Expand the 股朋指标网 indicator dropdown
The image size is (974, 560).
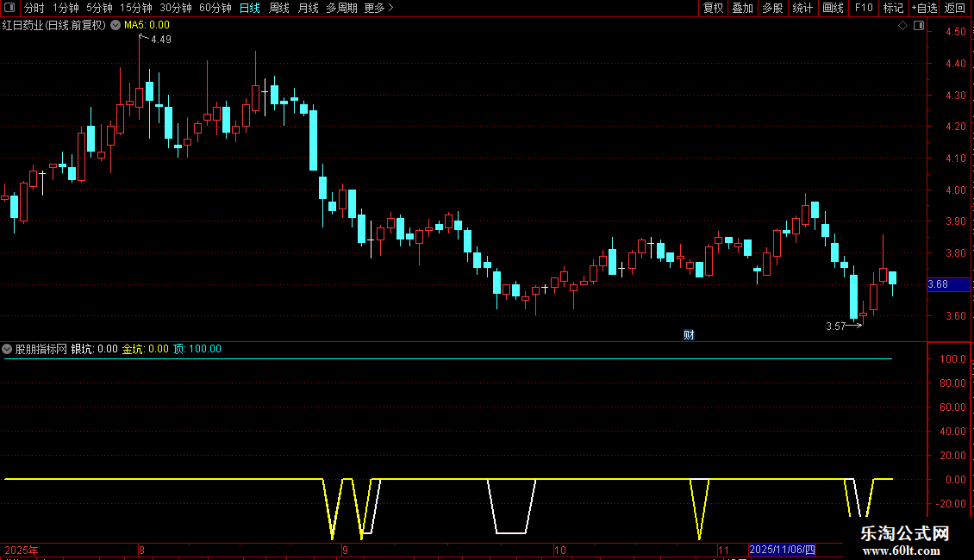click(7, 349)
